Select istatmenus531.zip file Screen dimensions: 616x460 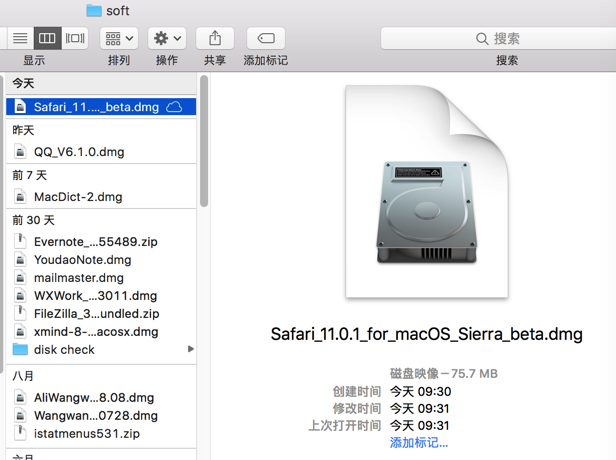coord(101,434)
